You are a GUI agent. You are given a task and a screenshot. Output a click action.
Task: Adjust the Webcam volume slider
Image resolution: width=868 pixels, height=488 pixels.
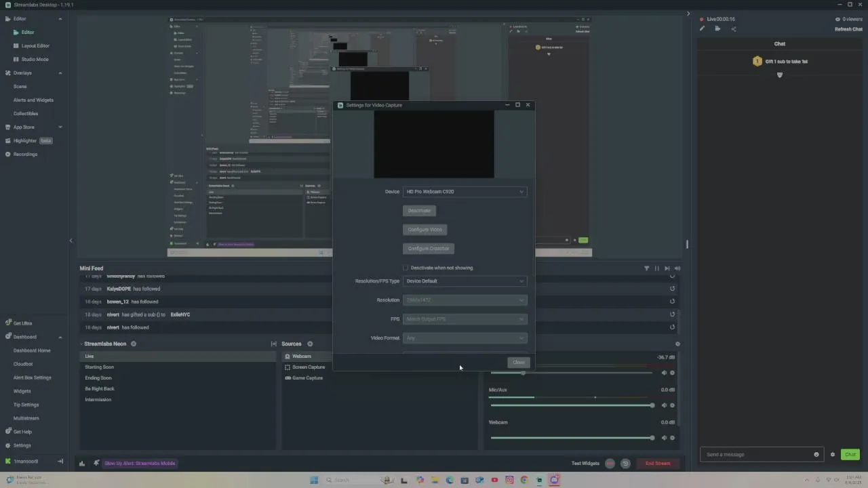tap(572, 438)
